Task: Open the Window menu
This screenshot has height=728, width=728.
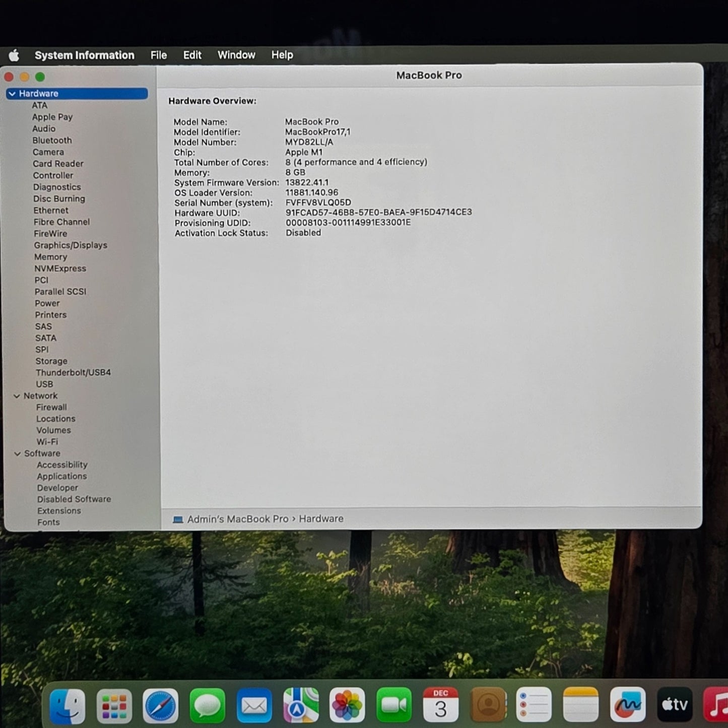Action: pos(236,55)
